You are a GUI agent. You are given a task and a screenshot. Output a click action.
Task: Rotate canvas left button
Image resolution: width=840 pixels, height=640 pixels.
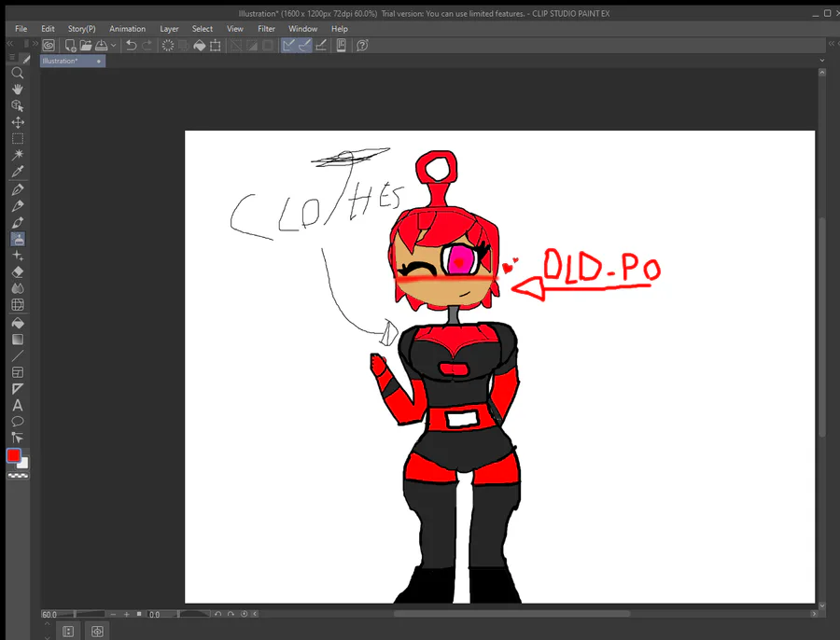point(218,614)
